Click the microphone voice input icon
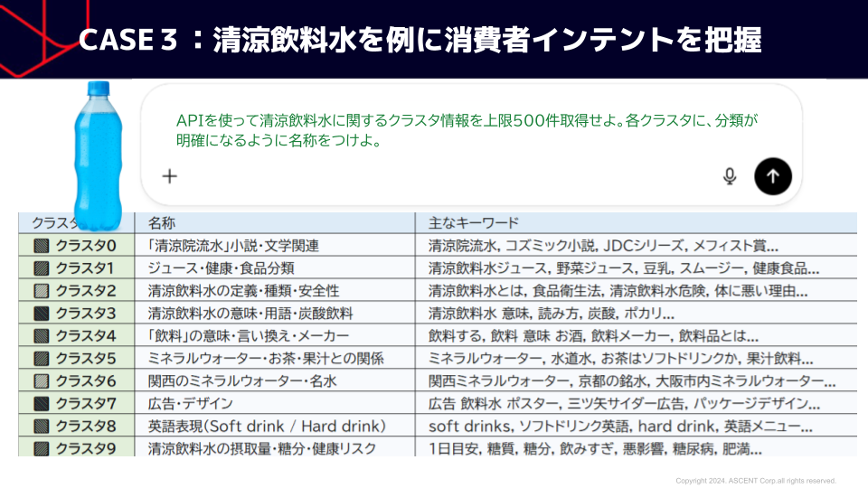Image resolution: width=868 pixels, height=488 pixels. tap(730, 176)
